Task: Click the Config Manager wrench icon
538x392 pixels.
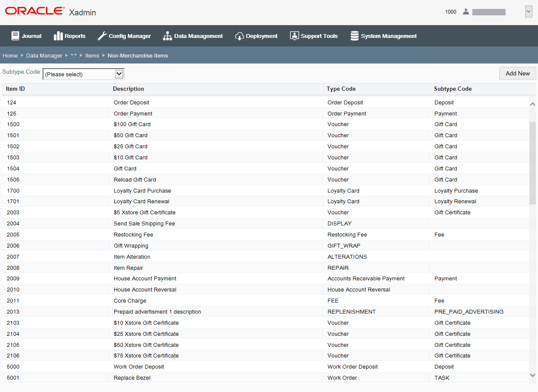Action: [x=102, y=36]
